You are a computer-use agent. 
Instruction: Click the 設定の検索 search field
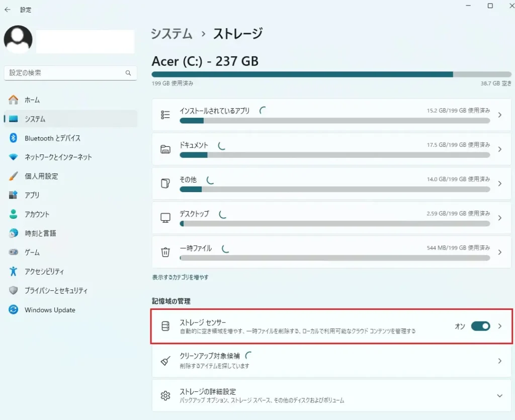click(70, 73)
